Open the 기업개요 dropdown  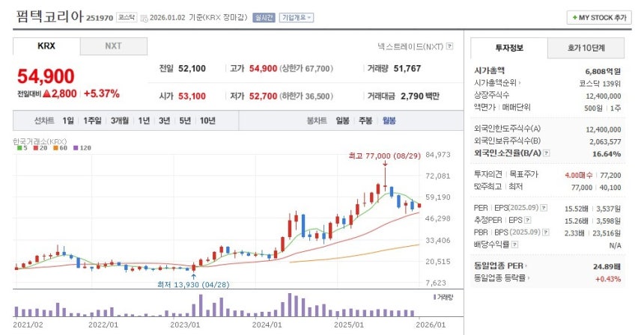coord(297,18)
